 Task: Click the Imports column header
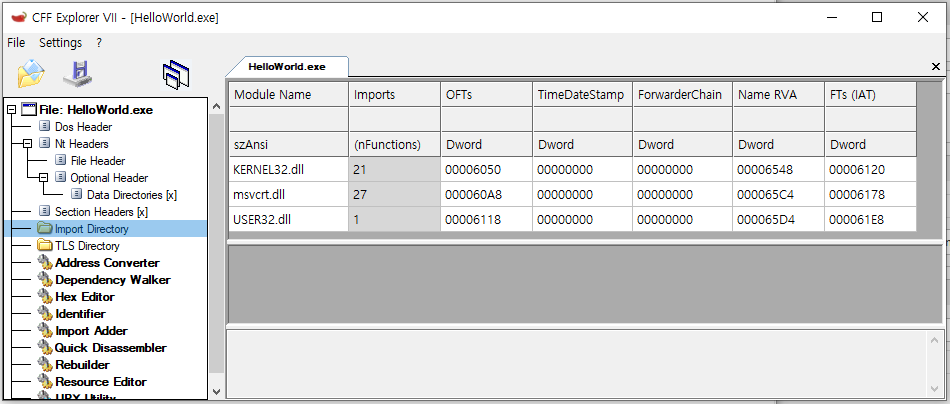[395, 94]
